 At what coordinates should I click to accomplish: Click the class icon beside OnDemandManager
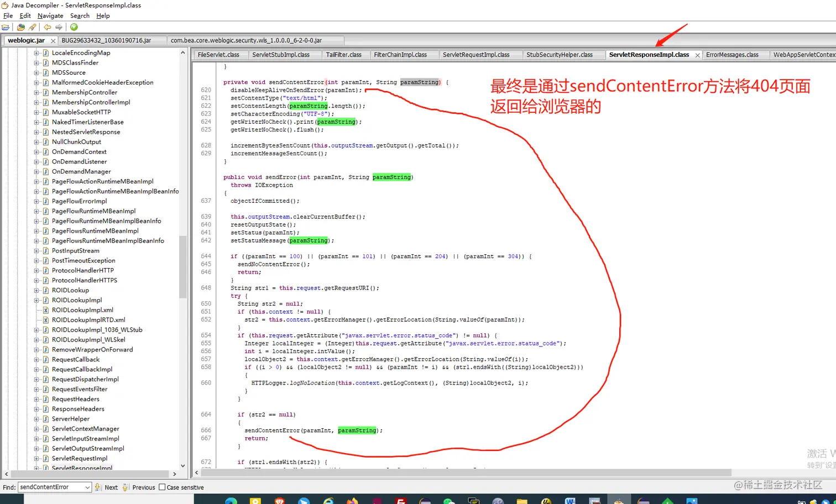tap(46, 172)
